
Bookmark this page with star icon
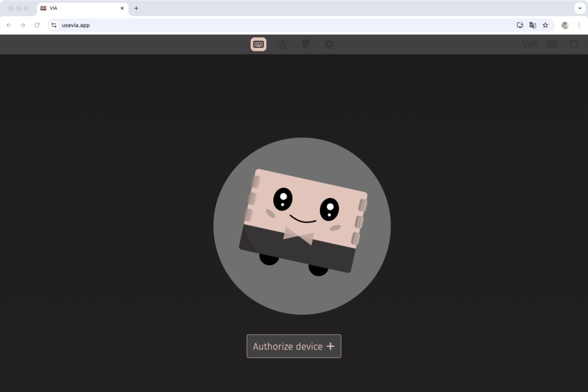[x=545, y=25]
